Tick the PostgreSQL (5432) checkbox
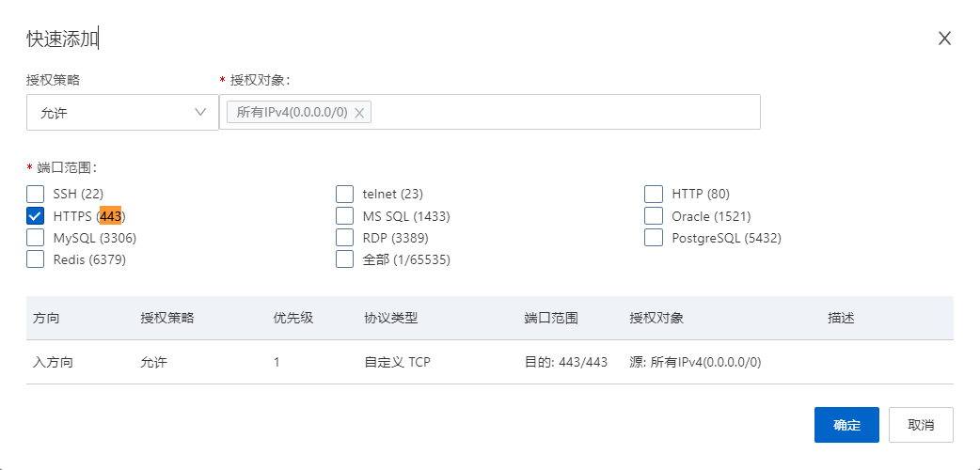The image size is (980, 470). (x=654, y=238)
